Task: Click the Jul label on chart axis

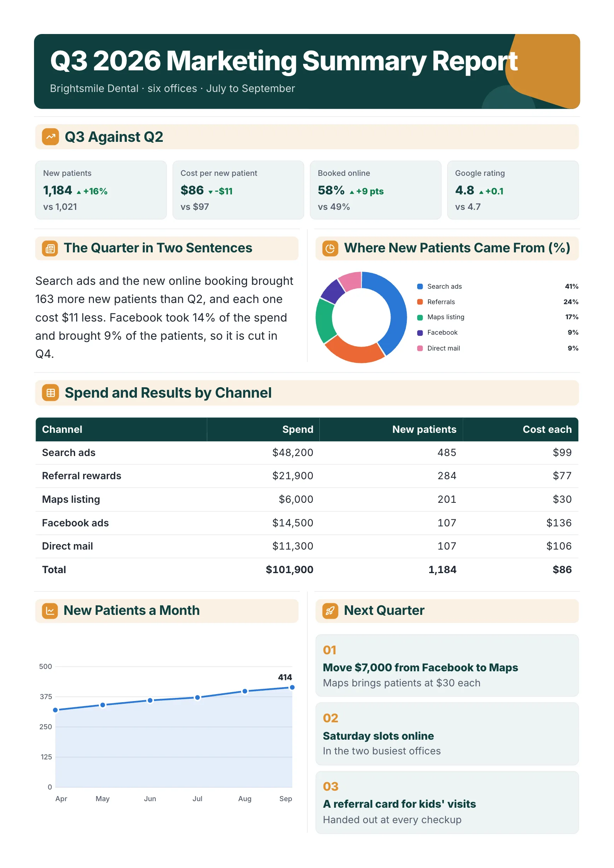Action: [197, 798]
